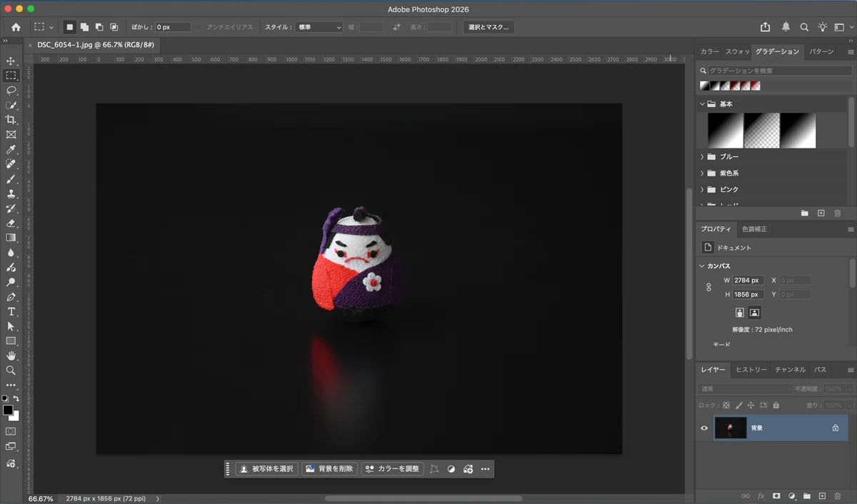The height and width of the screenshot is (504, 857).
Task: Choose Add to Selection mode button
Action: [84, 27]
